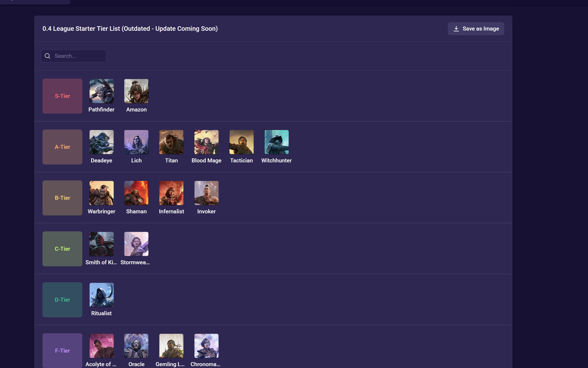Select the Amazon ascendancy icon
Viewport: 588px width, 368px height.
point(137,91)
